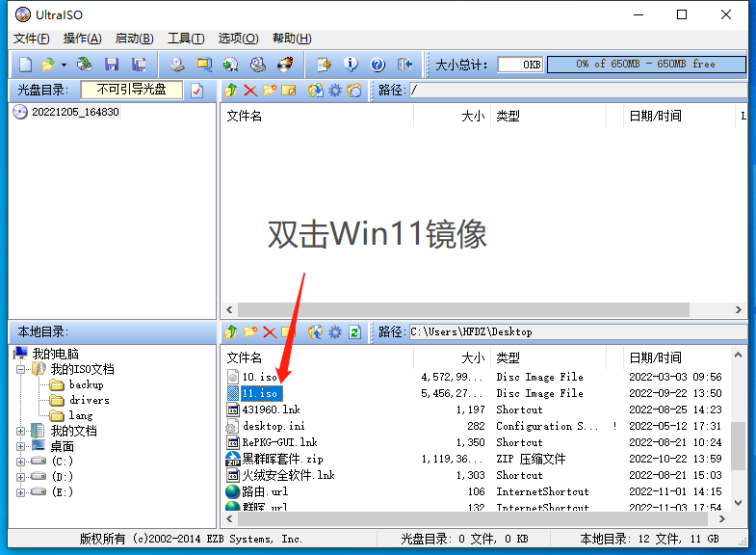Click gear properties icon in image toolbar
The image size is (756, 555).
334,91
